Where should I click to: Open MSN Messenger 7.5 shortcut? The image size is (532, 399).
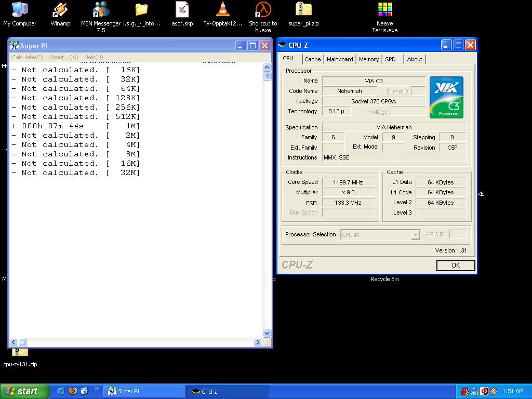click(101, 17)
